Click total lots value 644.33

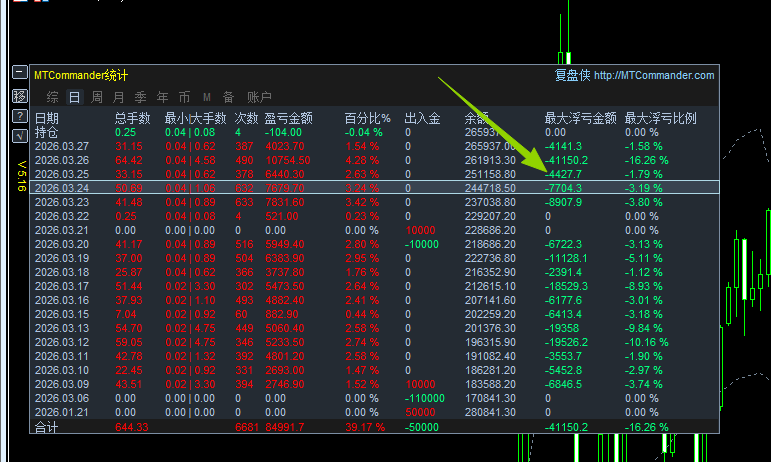[x=131, y=427]
